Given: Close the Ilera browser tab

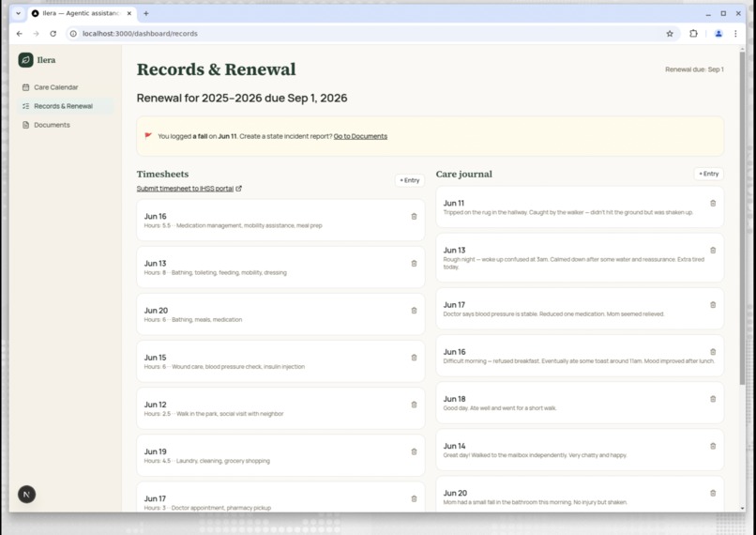Looking at the screenshot, I should tap(129, 13).
